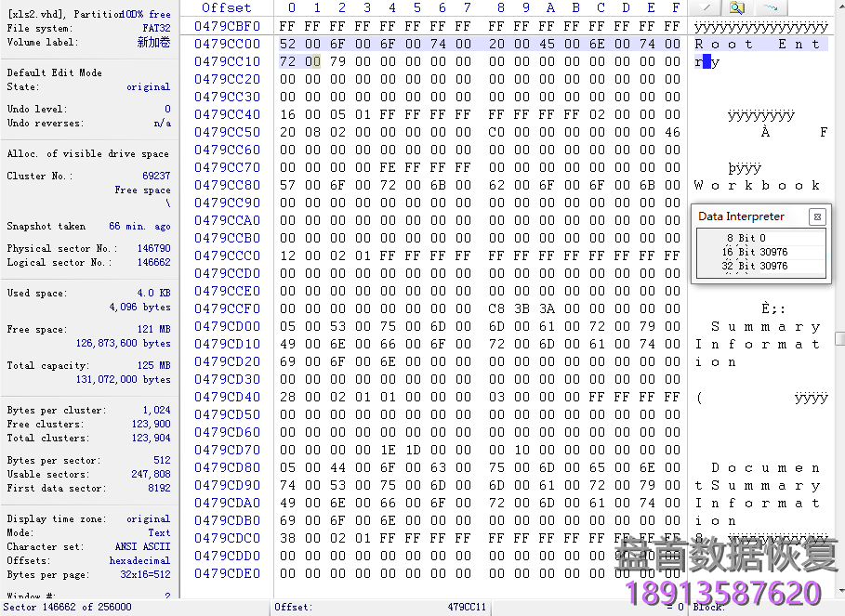Click offset row 0479CC80 in the offset column
Viewport: 845px width, 616px height.
click(x=227, y=185)
